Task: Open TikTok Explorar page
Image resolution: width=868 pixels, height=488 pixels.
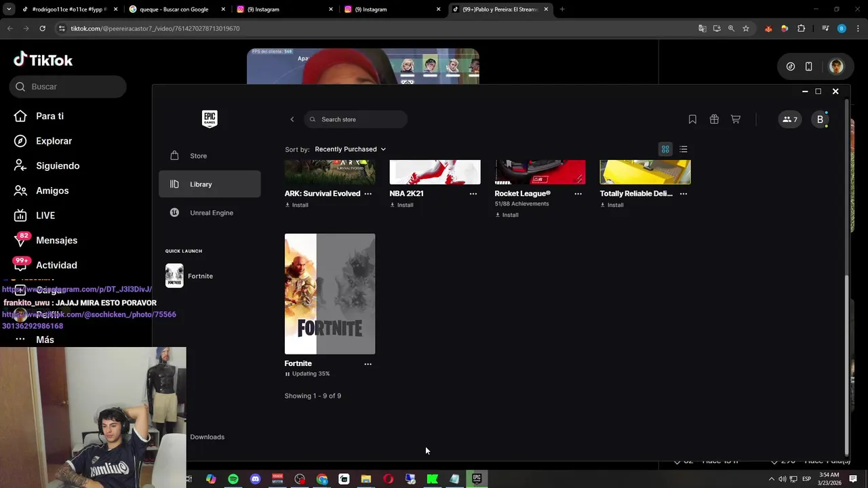Action: (44, 141)
